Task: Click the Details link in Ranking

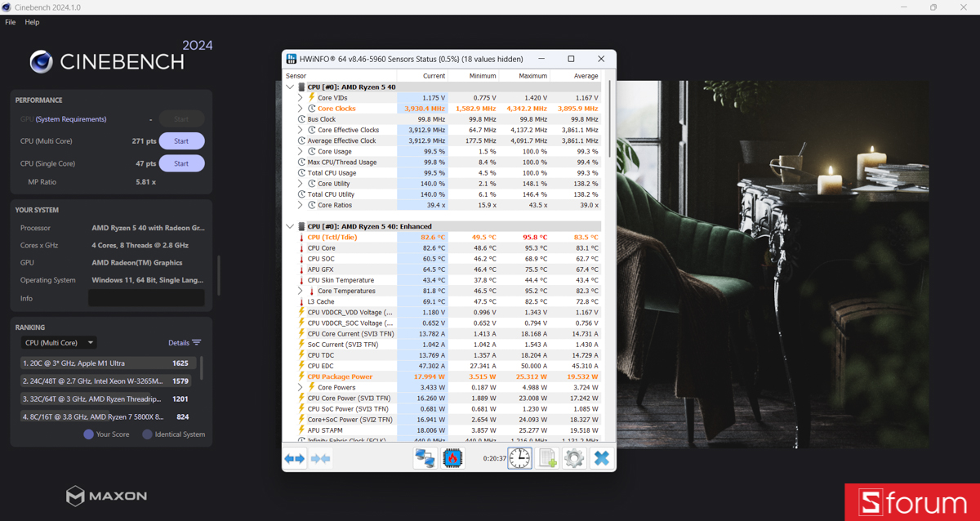Action: coord(179,343)
